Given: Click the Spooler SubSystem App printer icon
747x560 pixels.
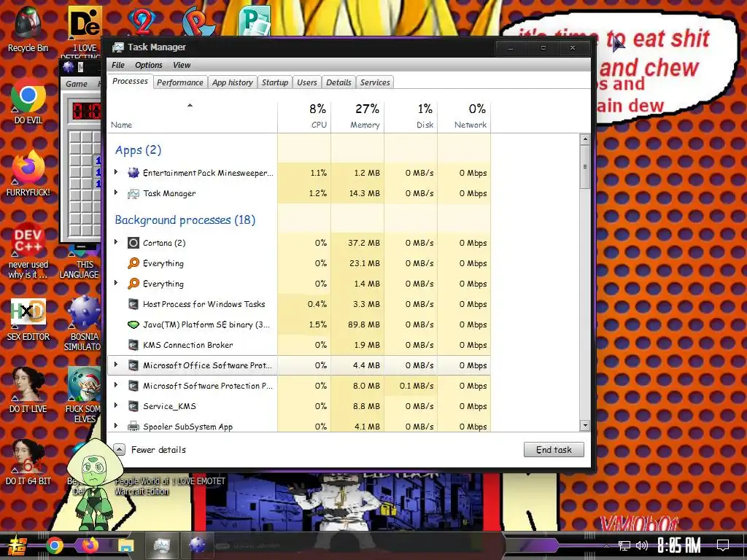Looking at the screenshot, I should tap(133, 426).
